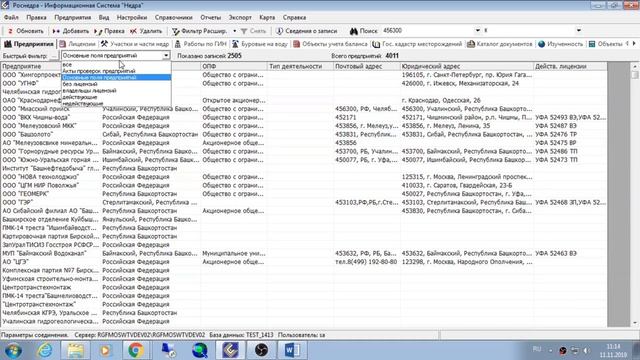Sort by Действ. лицензии column header
This screenshot has height=360, width=640.
tap(570, 66)
